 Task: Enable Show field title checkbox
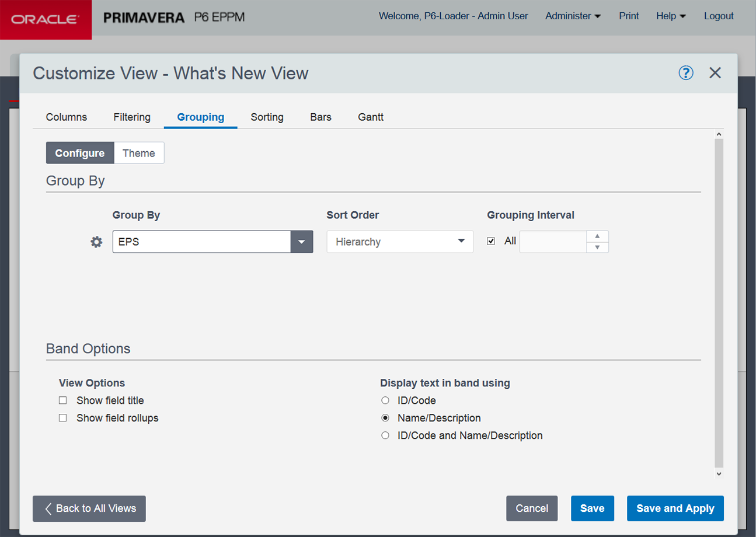point(63,400)
